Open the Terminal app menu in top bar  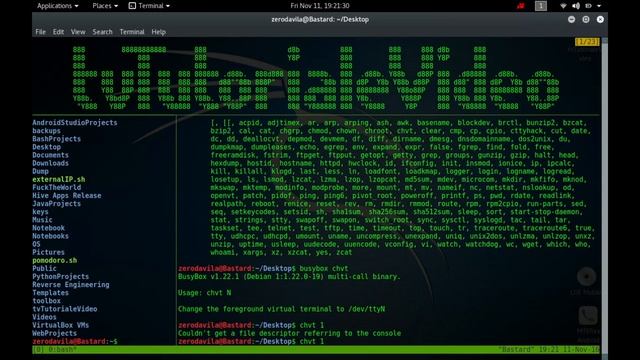pos(154,6)
